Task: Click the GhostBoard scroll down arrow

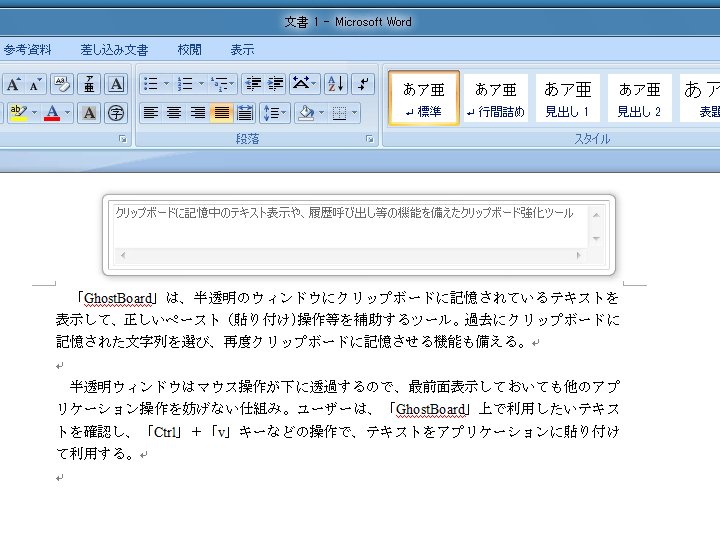Action: tap(596, 238)
